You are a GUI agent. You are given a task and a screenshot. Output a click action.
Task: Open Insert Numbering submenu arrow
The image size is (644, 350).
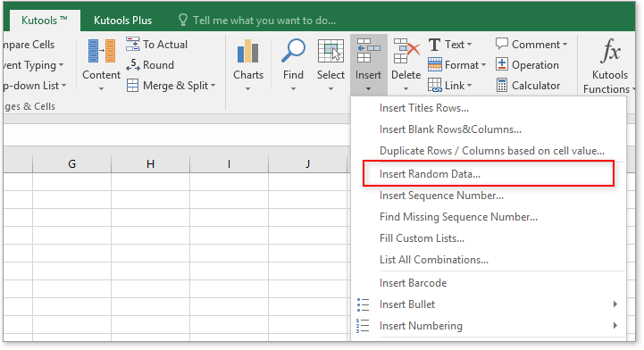[x=615, y=325]
